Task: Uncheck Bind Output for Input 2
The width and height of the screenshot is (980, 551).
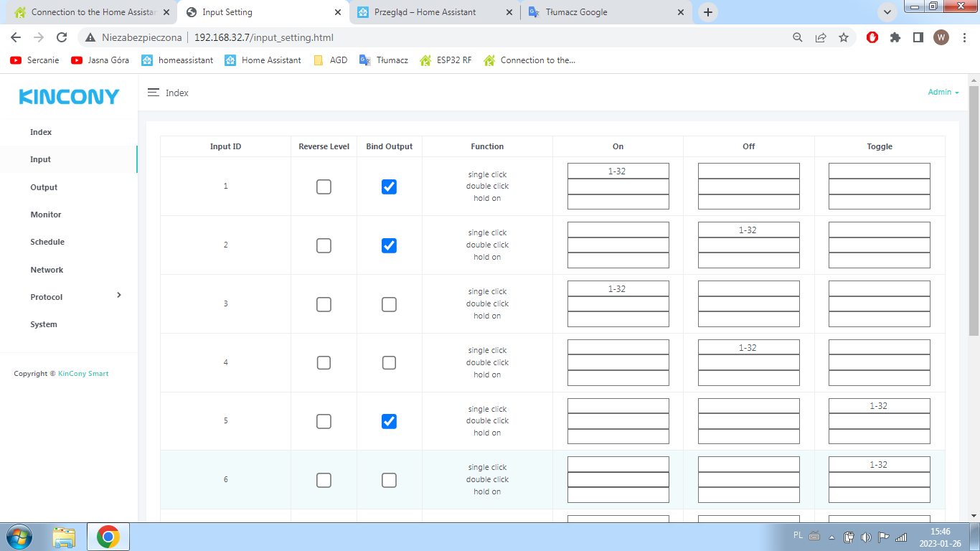Action: 389,245
